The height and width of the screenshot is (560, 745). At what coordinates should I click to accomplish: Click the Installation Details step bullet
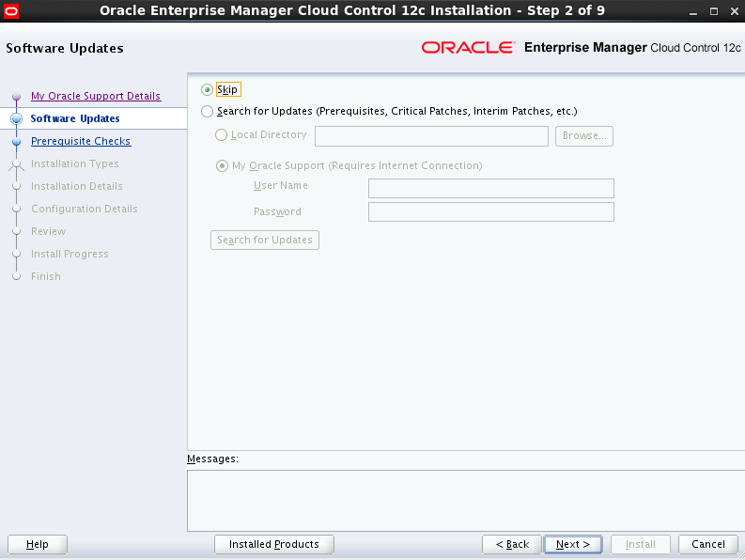pyautogui.click(x=17, y=186)
